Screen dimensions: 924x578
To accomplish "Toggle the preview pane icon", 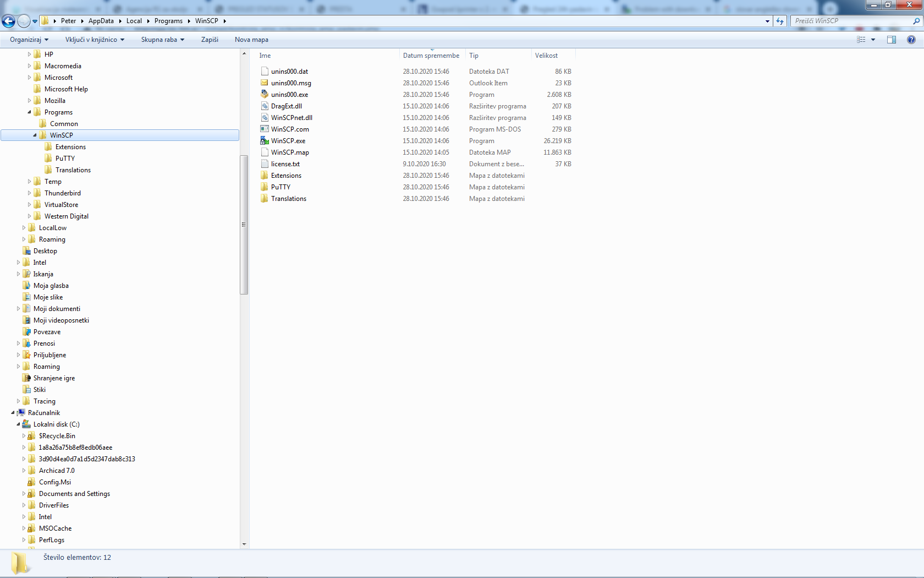I will (x=892, y=40).
